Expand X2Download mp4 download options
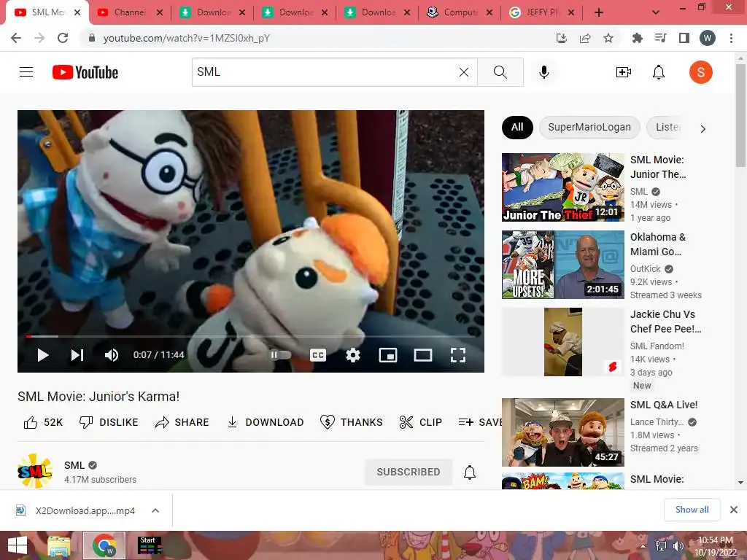This screenshot has width=747, height=560. tap(155, 510)
